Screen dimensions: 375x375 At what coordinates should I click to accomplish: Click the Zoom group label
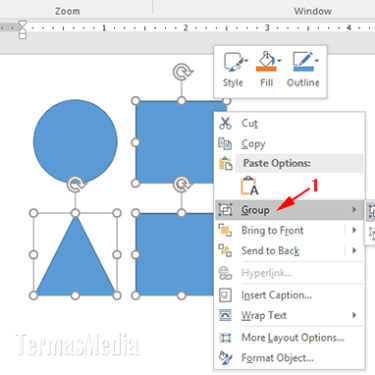(x=67, y=11)
